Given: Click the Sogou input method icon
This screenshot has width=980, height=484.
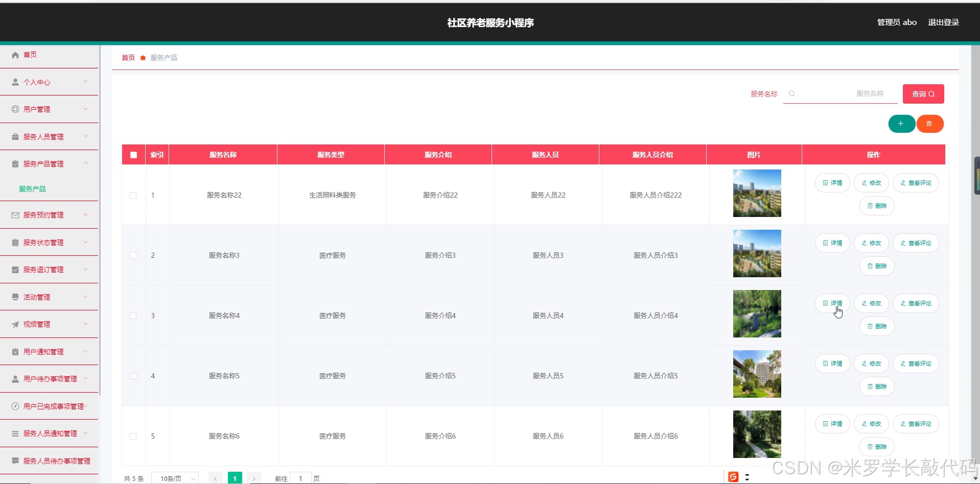Looking at the screenshot, I should [733, 477].
